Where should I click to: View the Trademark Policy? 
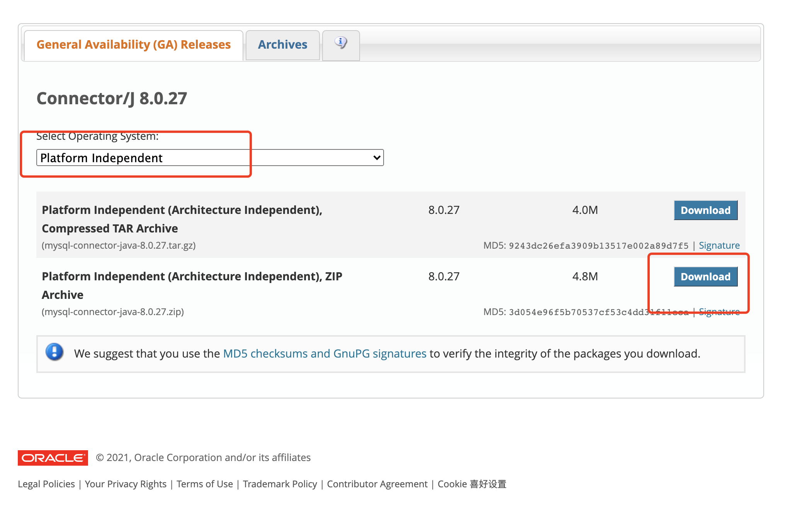point(280,484)
